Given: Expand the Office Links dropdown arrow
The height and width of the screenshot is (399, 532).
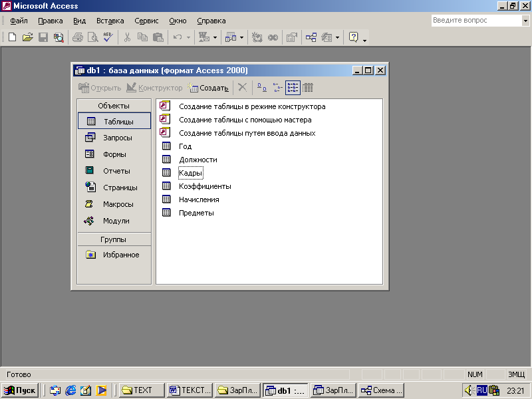Looking at the screenshot, I should coord(215,37).
